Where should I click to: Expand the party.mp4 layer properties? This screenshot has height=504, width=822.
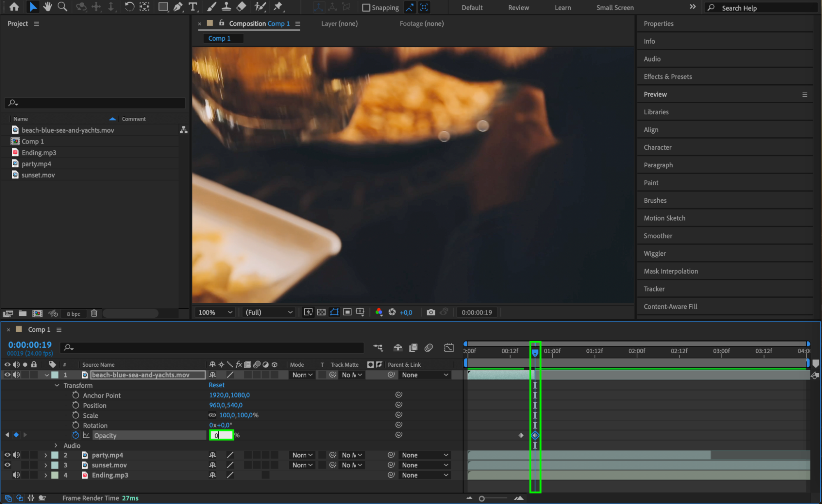(46, 455)
